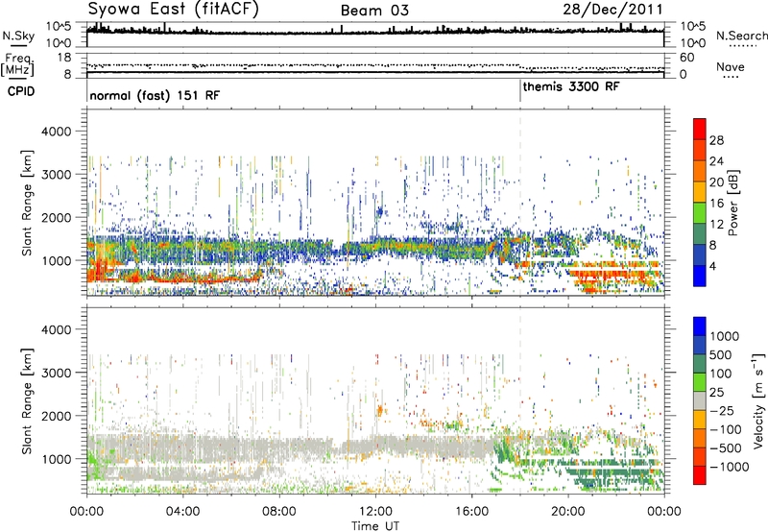Click the "08:00" time tick label

click(279, 512)
